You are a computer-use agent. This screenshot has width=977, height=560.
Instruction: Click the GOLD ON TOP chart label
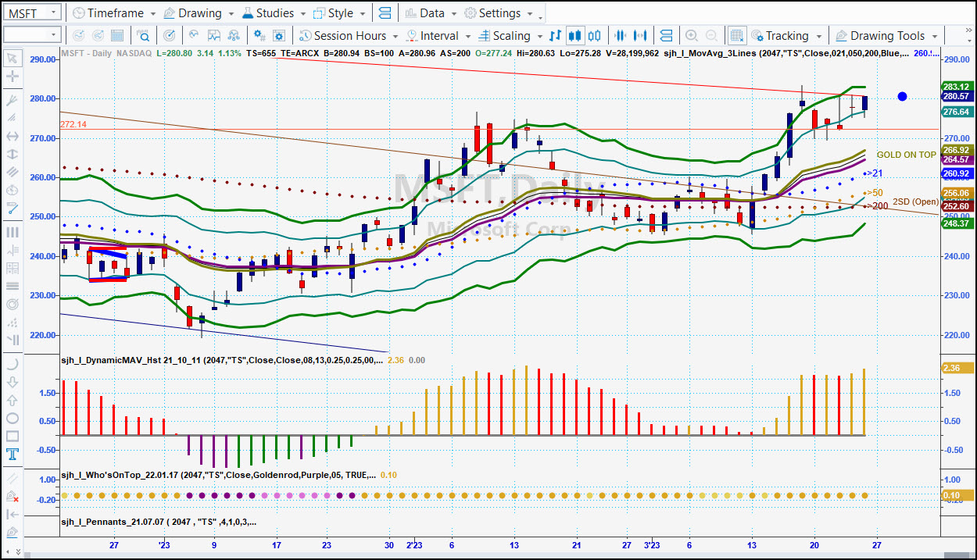tap(906, 155)
